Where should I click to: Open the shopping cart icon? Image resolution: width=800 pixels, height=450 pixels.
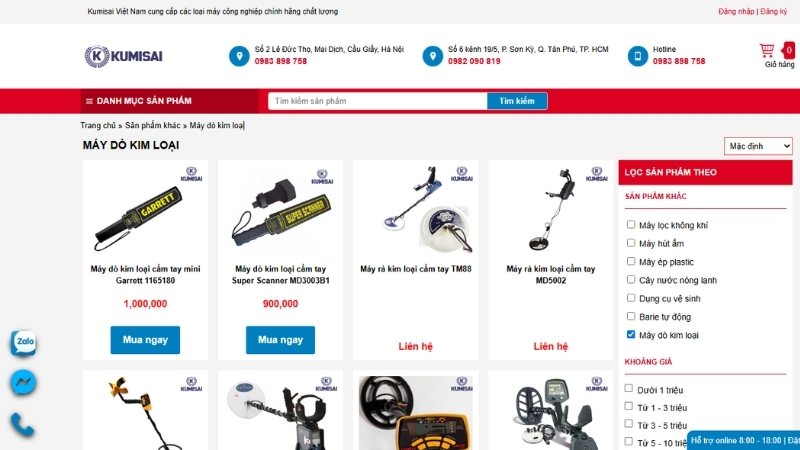click(766, 51)
